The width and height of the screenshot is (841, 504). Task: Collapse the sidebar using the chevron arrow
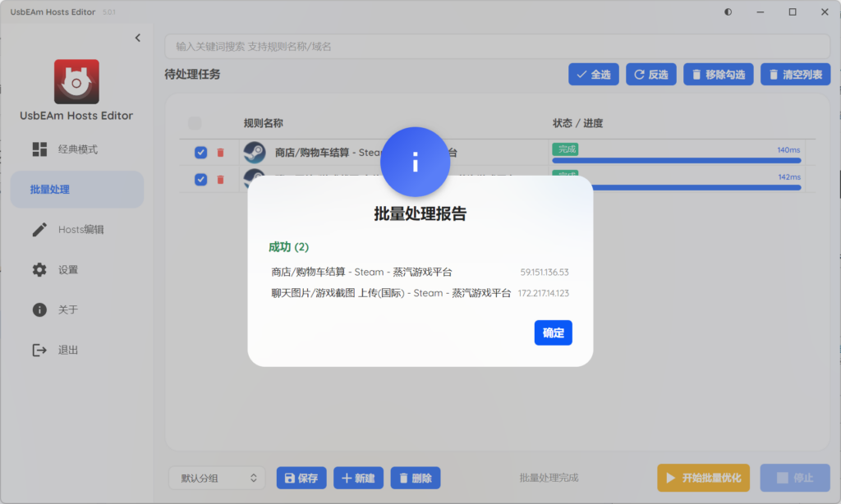click(x=137, y=38)
